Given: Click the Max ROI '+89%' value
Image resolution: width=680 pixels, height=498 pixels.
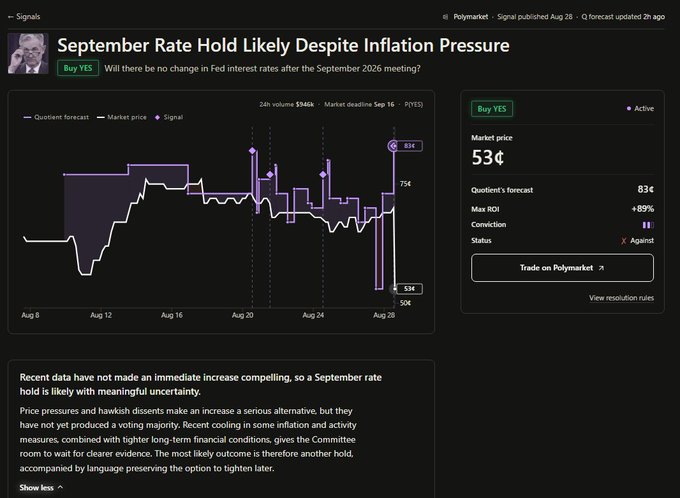Looking at the screenshot, I should pyautogui.click(x=642, y=209).
